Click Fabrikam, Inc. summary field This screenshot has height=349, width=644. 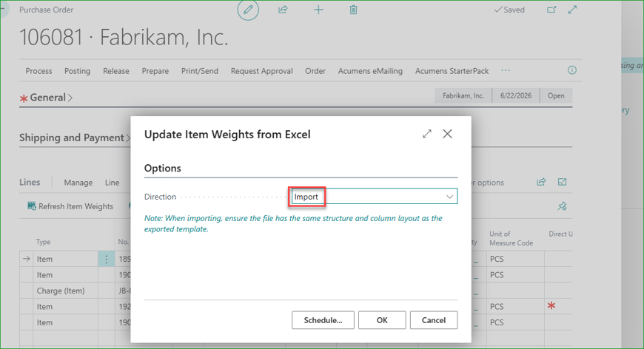coord(463,95)
